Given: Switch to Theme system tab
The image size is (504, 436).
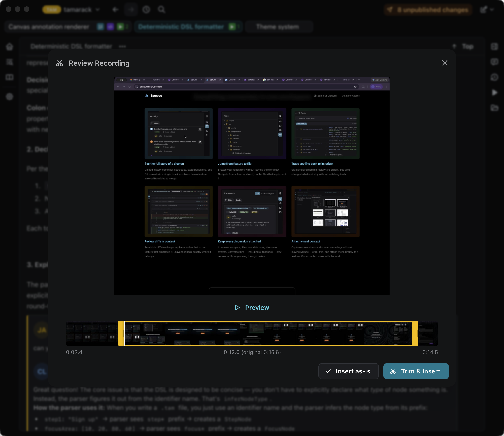Looking at the screenshot, I should 277,27.
